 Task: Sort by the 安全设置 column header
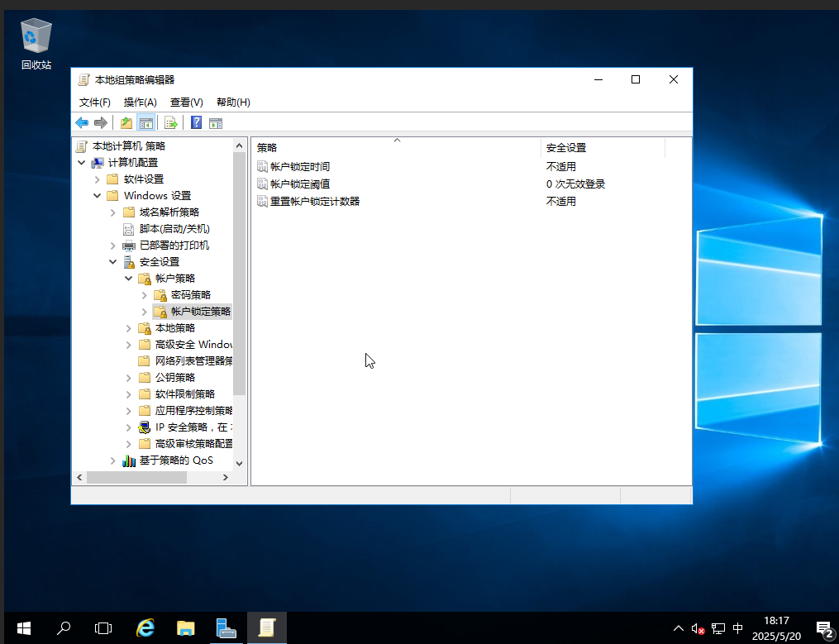tap(603, 148)
